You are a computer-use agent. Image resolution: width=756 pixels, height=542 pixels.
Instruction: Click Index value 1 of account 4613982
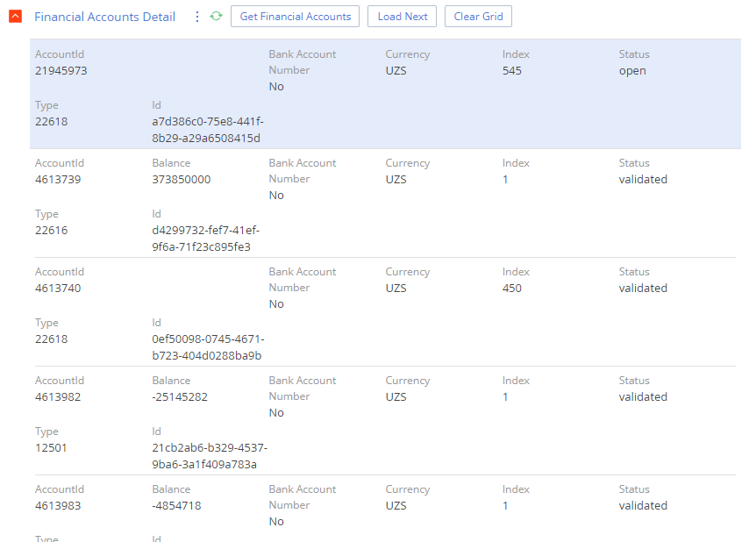[505, 397]
